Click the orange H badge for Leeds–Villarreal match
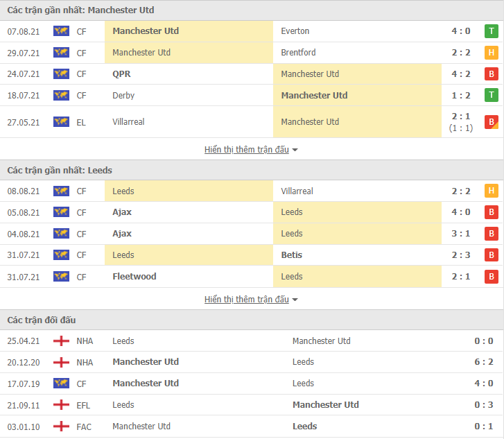Image resolution: width=504 pixels, height=439 pixels. click(x=491, y=191)
